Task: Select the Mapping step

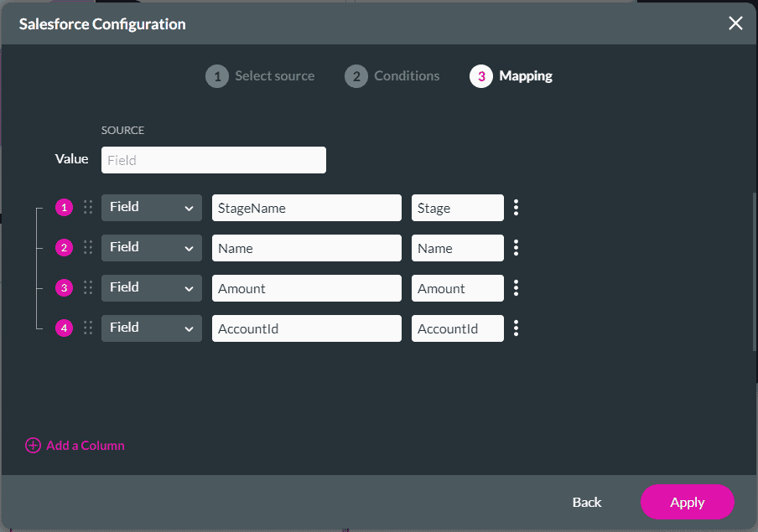Action: pyautogui.click(x=511, y=76)
